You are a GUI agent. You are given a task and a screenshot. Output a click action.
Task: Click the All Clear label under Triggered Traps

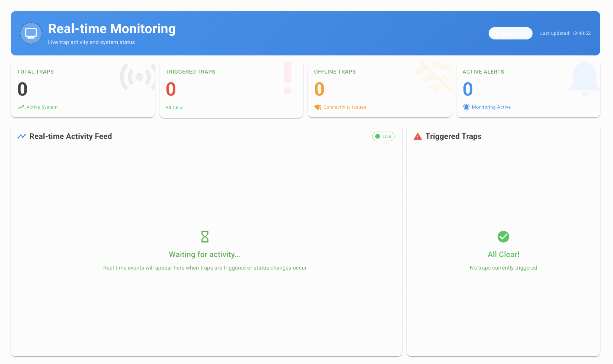point(175,108)
